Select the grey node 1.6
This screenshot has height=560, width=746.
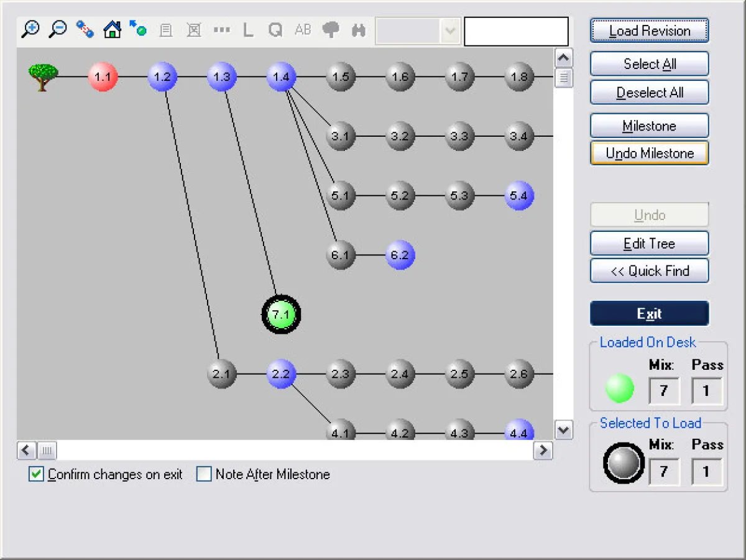coord(400,77)
